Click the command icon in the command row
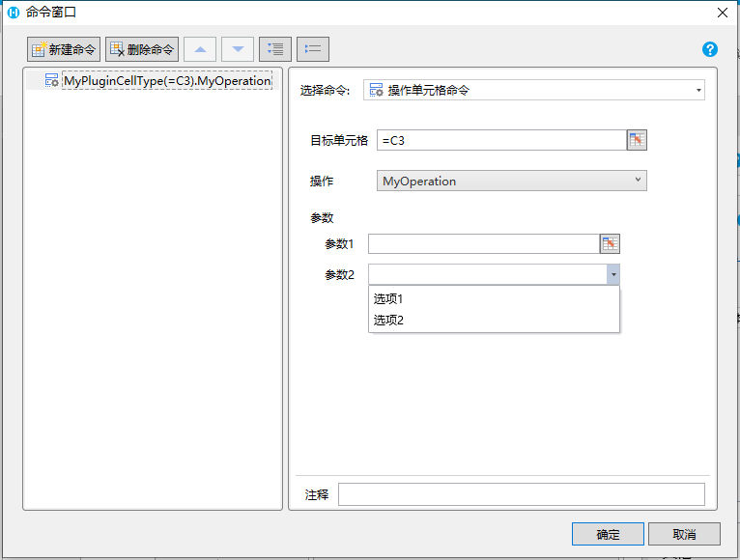The height and width of the screenshot is (560, 740). click(51, 80)
